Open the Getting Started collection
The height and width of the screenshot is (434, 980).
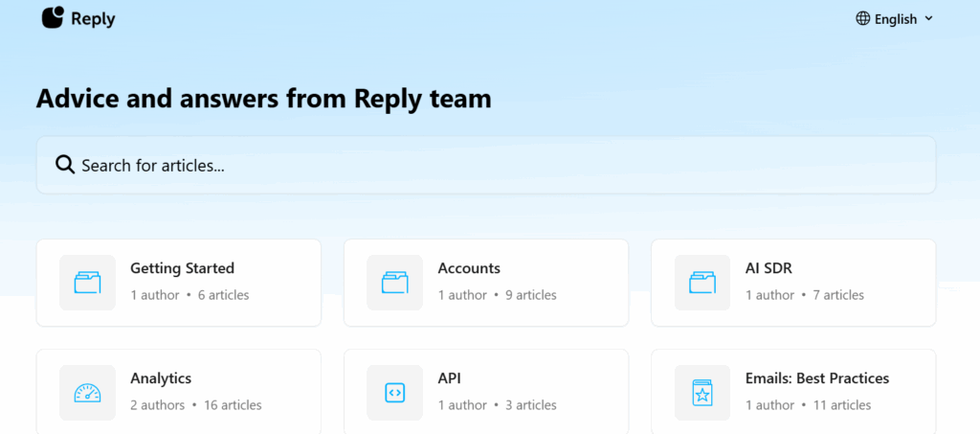179,283
